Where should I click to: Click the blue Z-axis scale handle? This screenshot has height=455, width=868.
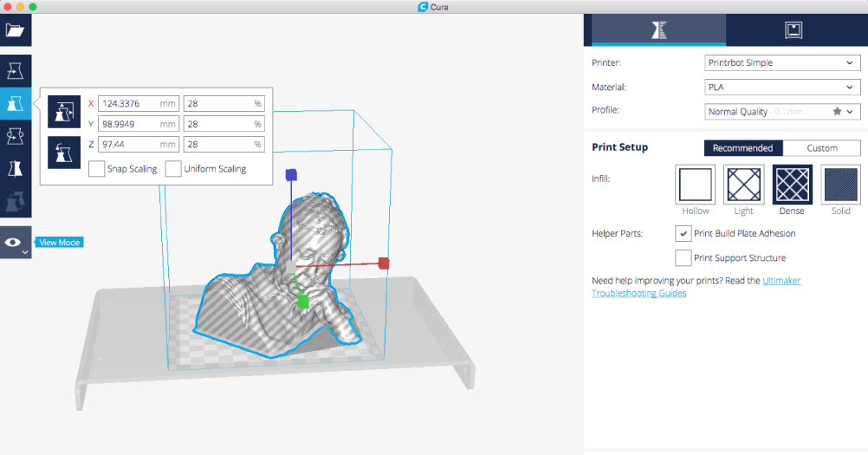coord(291,175)
